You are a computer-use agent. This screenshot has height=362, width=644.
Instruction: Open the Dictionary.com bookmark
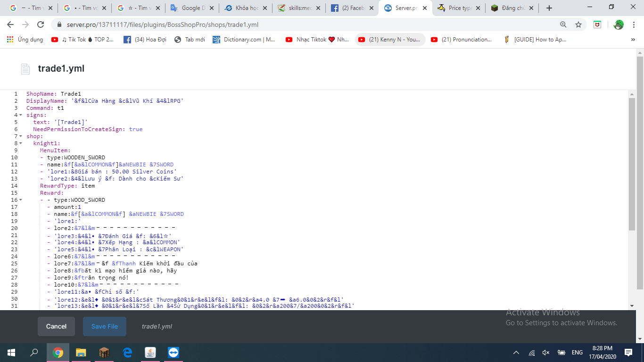[x=244, y=40]
